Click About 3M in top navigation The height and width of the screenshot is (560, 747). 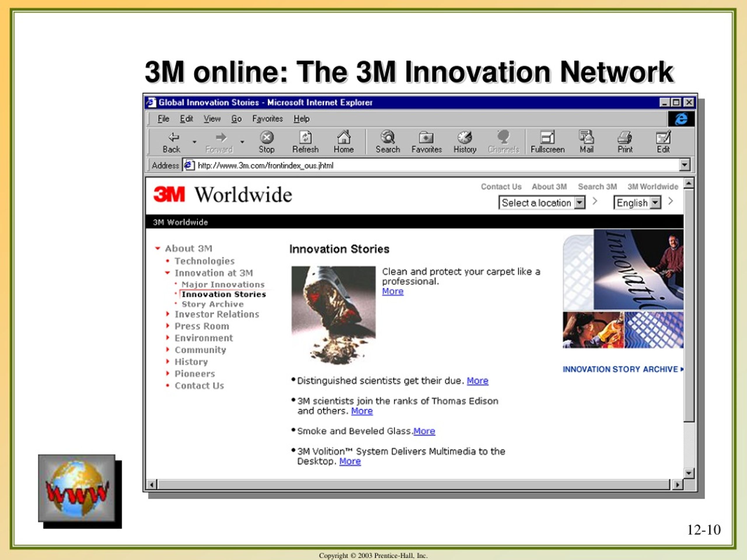coord(549,187)
